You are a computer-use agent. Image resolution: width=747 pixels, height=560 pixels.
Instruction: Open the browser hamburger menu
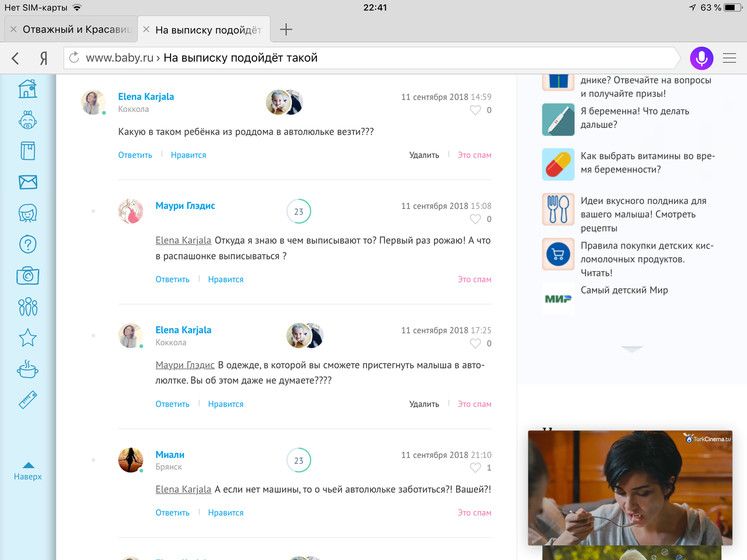pos(729,58)
